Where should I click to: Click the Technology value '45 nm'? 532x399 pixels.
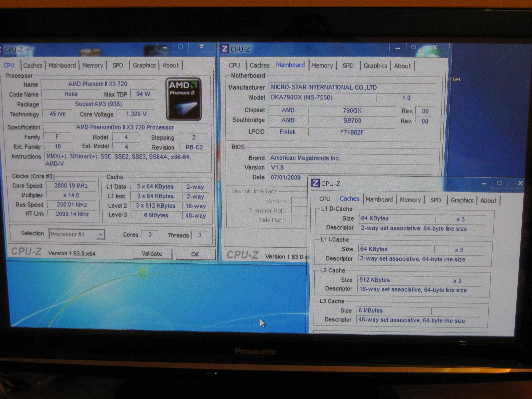click(57, 114)
